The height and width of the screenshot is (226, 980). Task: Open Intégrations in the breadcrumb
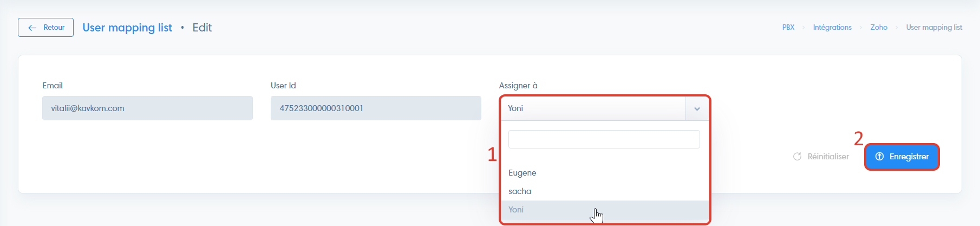[832, 28]
